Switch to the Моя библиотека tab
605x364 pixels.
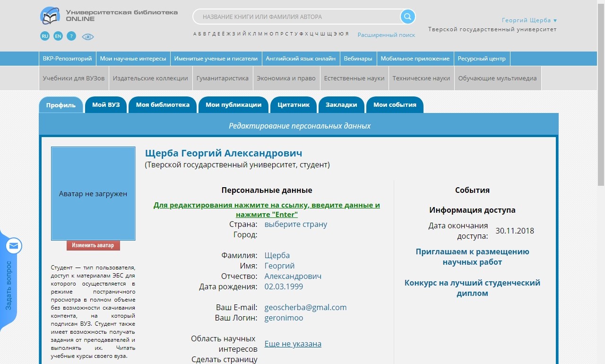click(163, 105)
